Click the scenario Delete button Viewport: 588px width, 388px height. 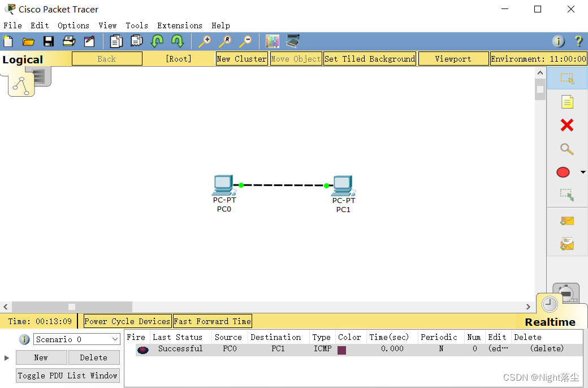click(94, 357)
